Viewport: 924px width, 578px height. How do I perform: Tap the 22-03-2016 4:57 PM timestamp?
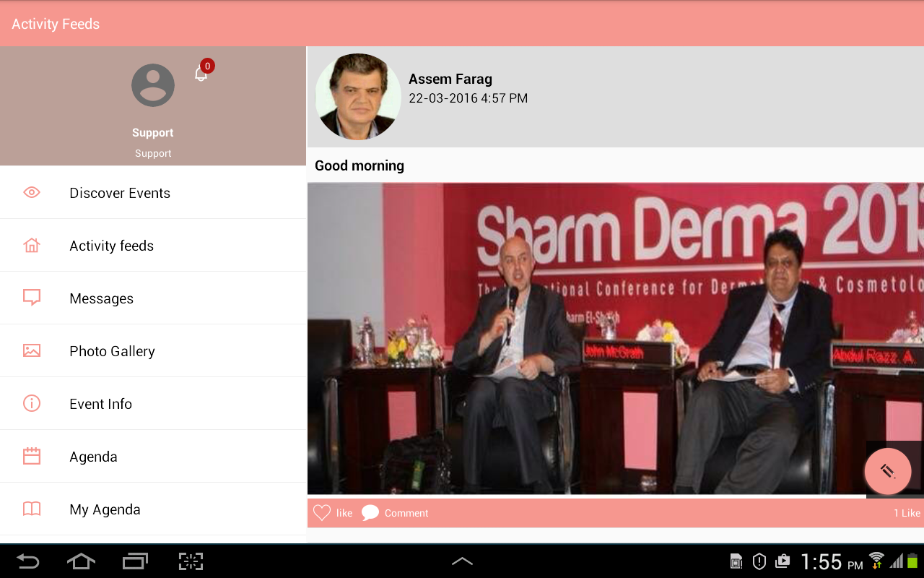(x=468, y=98)
